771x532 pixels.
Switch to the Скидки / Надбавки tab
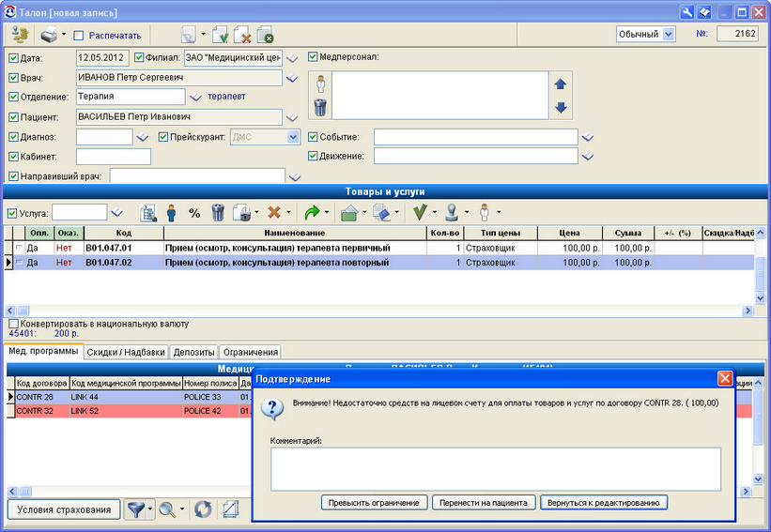coord(126,352)
